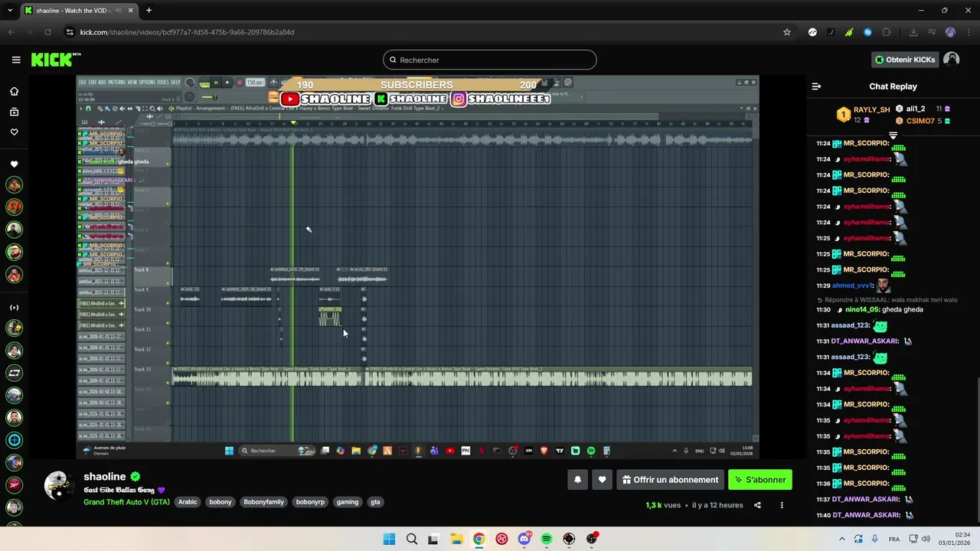Open the FILE menu in FL Studio video
The height and width of the screenshot is (551, 980).
pos(83,83)
